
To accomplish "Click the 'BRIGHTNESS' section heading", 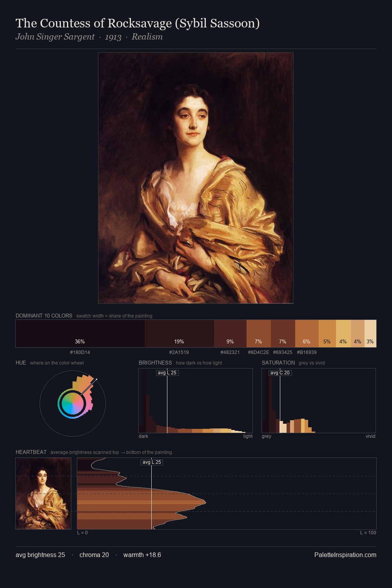I will point(155,363).
